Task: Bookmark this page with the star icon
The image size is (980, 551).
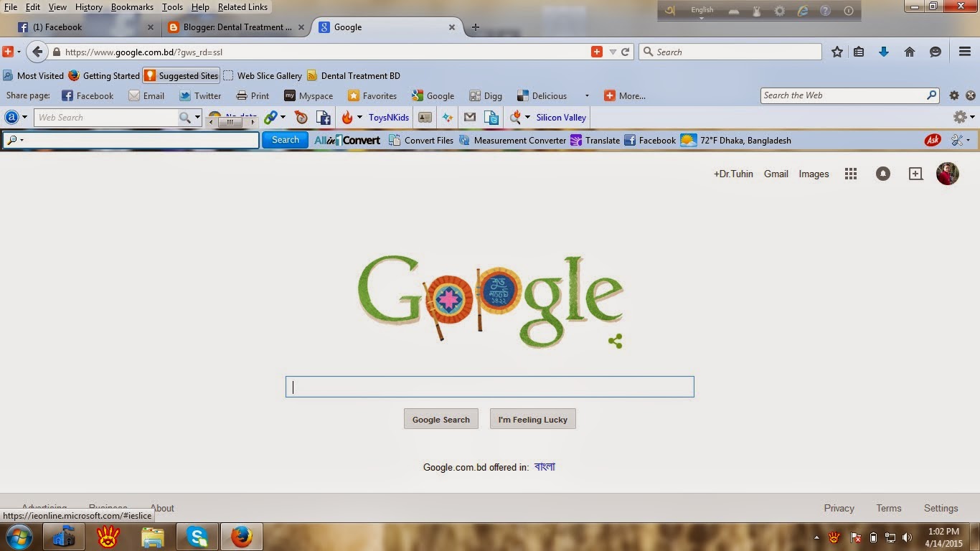Action: (x=837, y=52)
